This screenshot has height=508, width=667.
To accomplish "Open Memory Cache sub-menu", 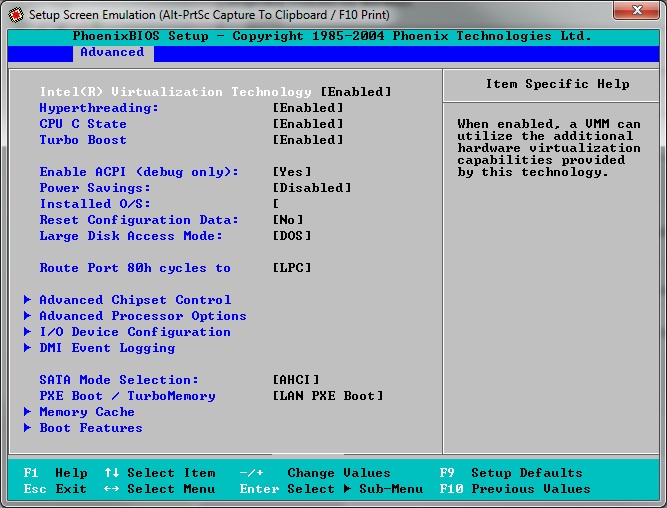I will (x=87, y=412).
